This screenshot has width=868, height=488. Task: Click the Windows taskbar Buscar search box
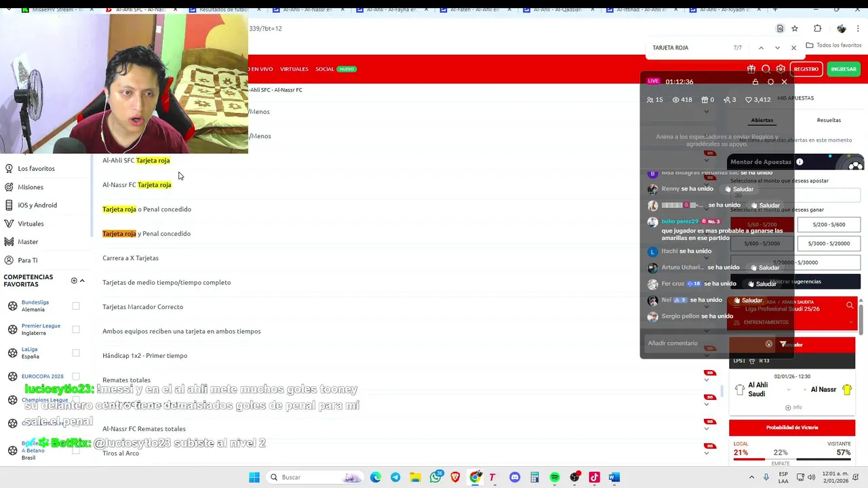point(314,477)
